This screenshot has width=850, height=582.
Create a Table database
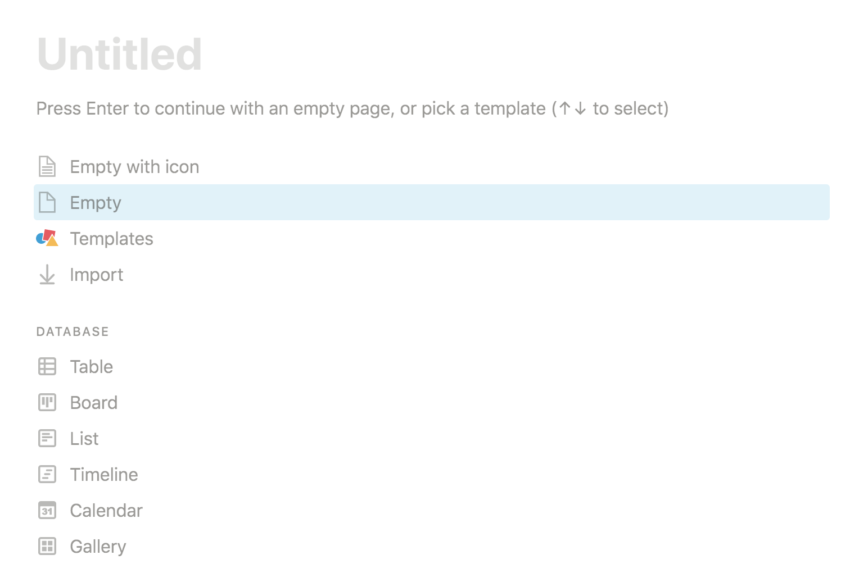click(x=91, y=367)
